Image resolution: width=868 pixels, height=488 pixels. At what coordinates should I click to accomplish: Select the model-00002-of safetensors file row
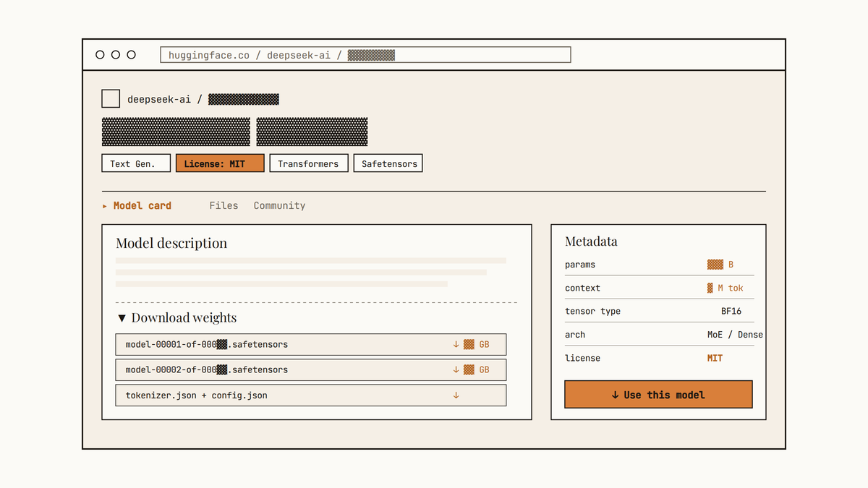tap(311, 369)
